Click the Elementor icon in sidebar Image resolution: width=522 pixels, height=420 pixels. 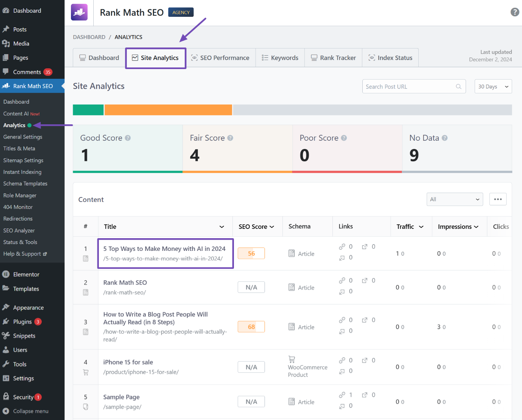click(6, 274)
